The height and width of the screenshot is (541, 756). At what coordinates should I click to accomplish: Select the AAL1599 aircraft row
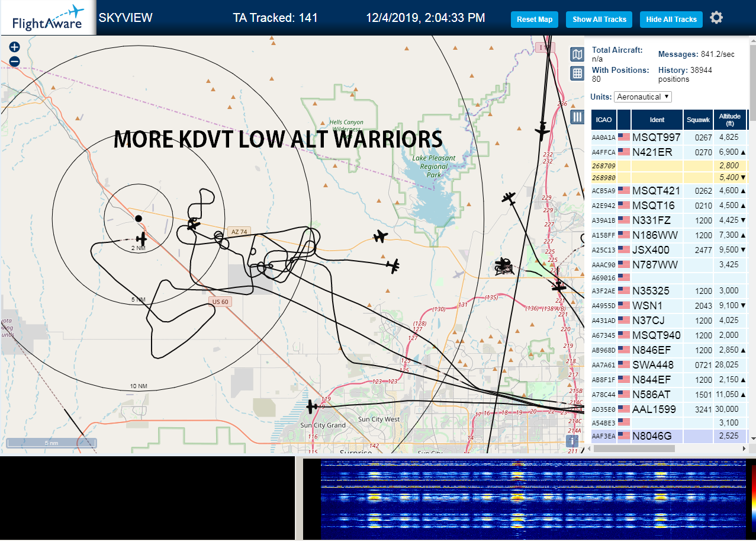[670, 409]
